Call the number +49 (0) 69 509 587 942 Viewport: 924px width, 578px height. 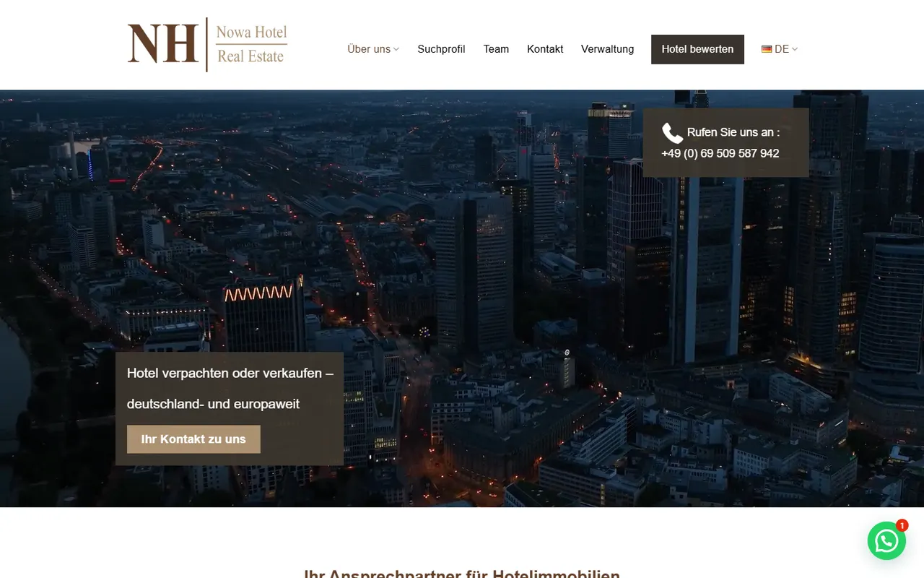[720, 153]
